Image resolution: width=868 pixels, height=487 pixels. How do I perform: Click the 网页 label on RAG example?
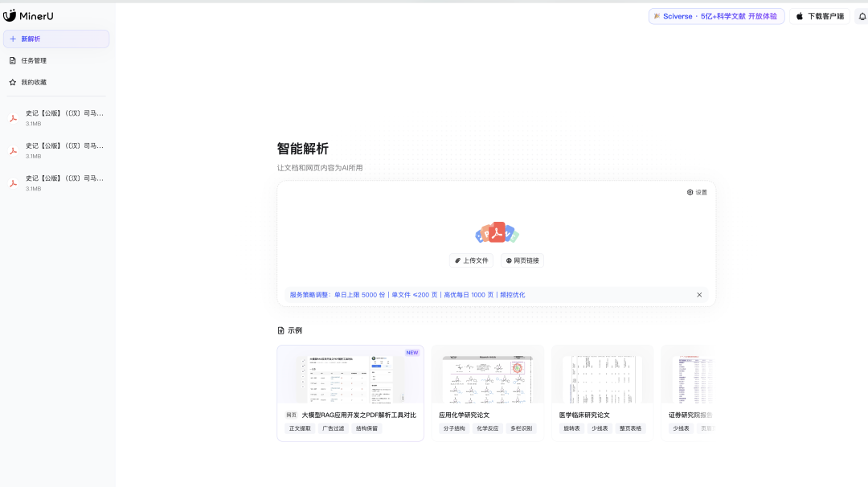[291, 415]
